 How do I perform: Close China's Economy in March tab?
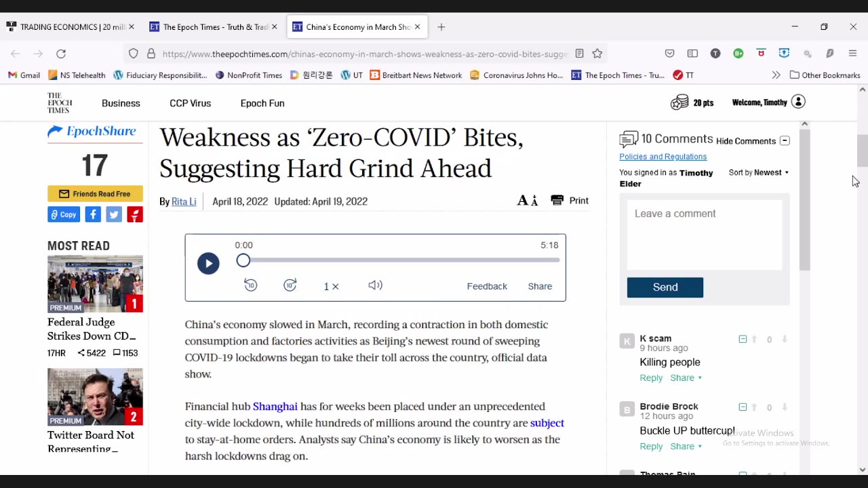pos(418,27)
